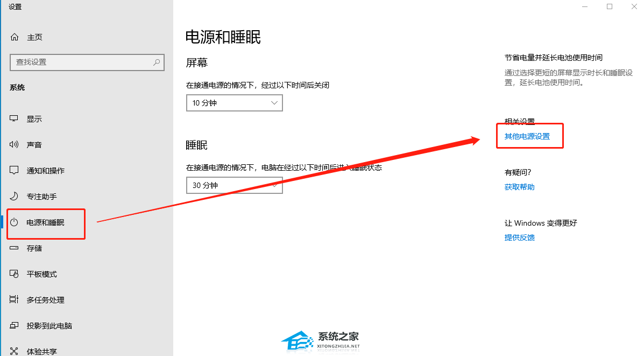644x356 pixels.
Task: Click the 体验共享 shared experiences icon
Action: coord(14,351)
